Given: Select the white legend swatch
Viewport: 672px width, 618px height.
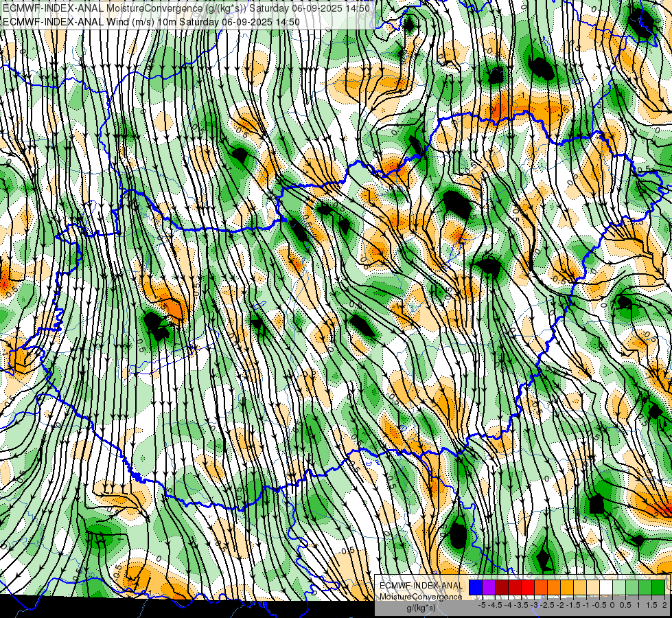Looking at the screenshot, I should click(606, 587).
